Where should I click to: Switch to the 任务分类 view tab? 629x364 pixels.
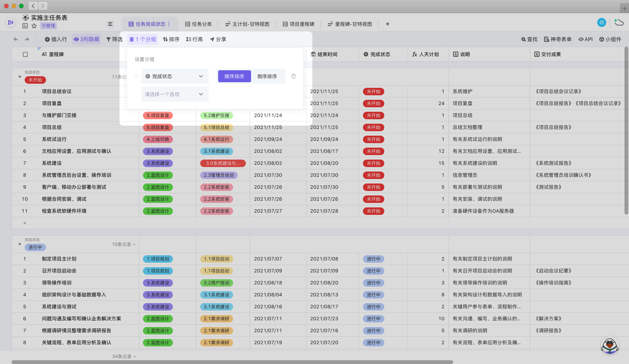(x=198, y=24)
